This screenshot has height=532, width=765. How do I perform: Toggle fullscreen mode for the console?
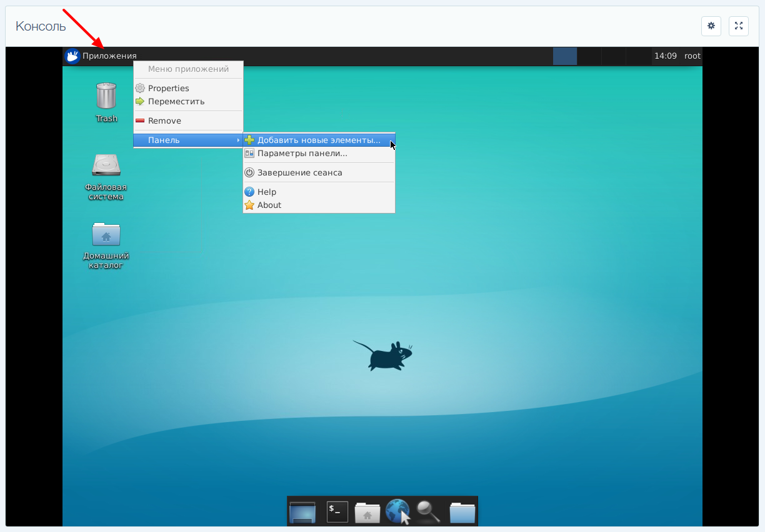click(x=739, y=26)
